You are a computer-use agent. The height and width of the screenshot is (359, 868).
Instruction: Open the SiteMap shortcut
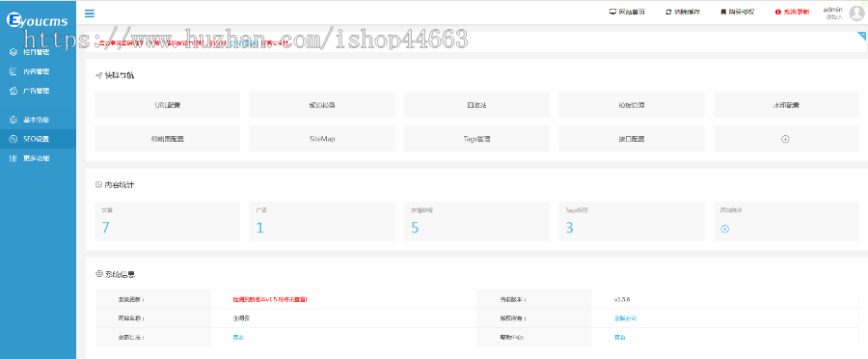[x=322, y=139]
